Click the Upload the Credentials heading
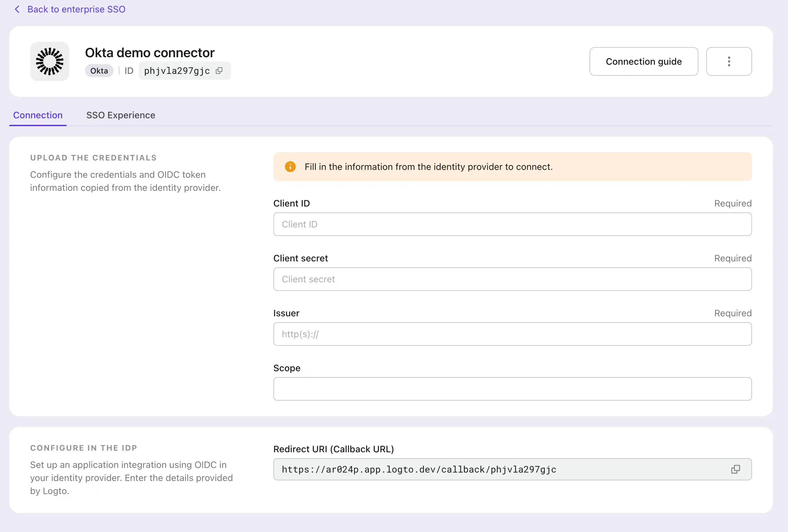Image resolution: width=788 pixels, height=532 pixels. [x=93, y=158]
